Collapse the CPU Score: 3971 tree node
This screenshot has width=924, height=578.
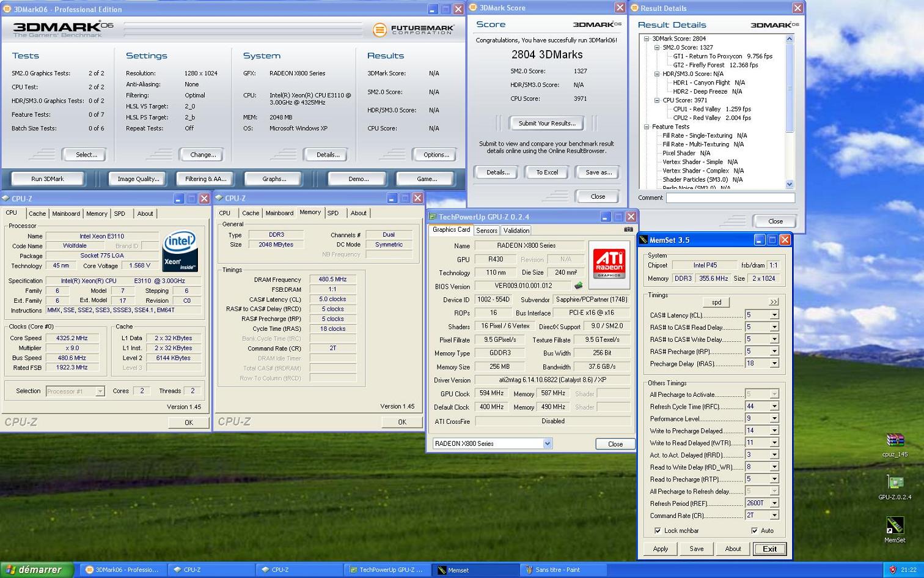(x=657, y=100)
